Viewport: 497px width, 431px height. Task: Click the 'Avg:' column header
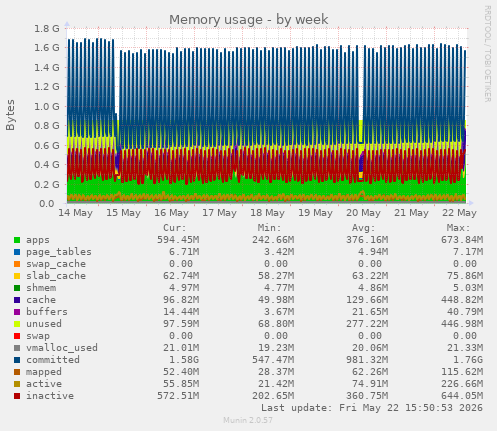tap(364, 228)
